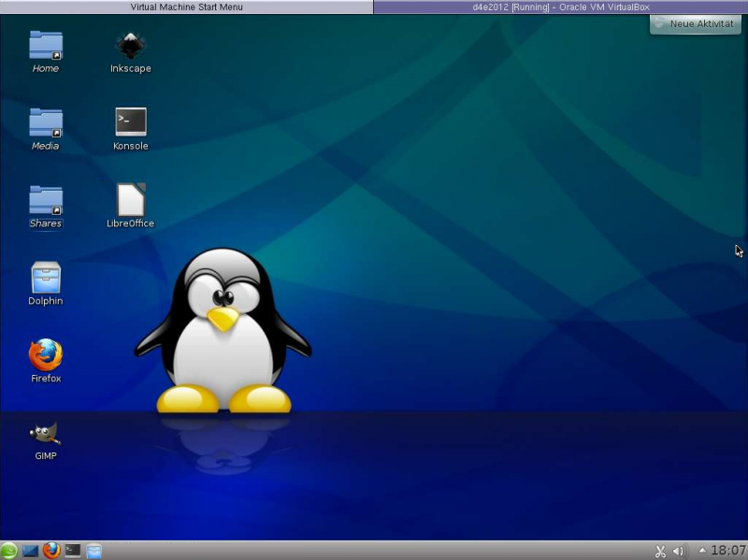Click the Neue Aktivität button
748x560 pixels.
point(696,24)
